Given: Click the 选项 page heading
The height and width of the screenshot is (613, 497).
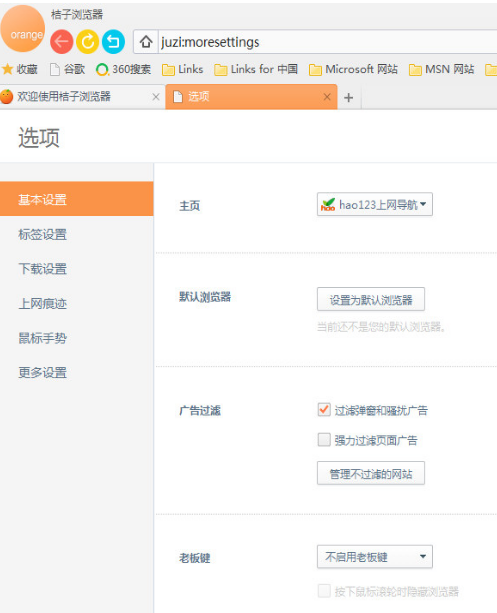Looking at the screenshot, I should [39, 138].
